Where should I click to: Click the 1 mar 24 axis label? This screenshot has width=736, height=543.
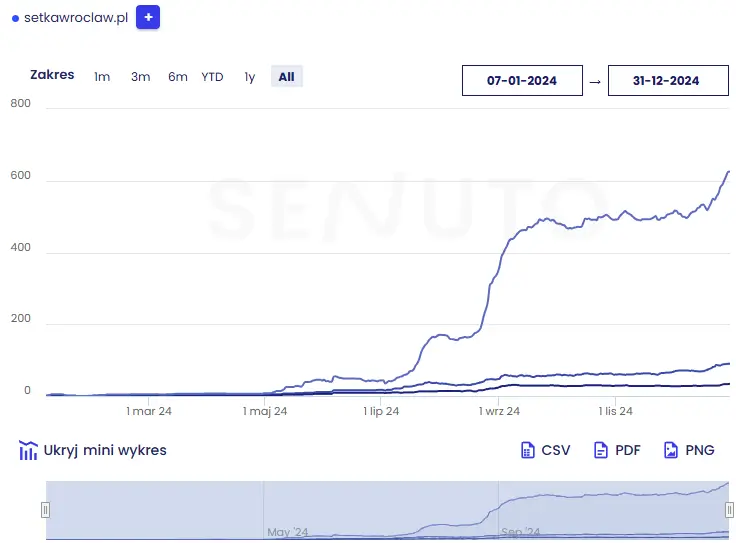point(149,411)
